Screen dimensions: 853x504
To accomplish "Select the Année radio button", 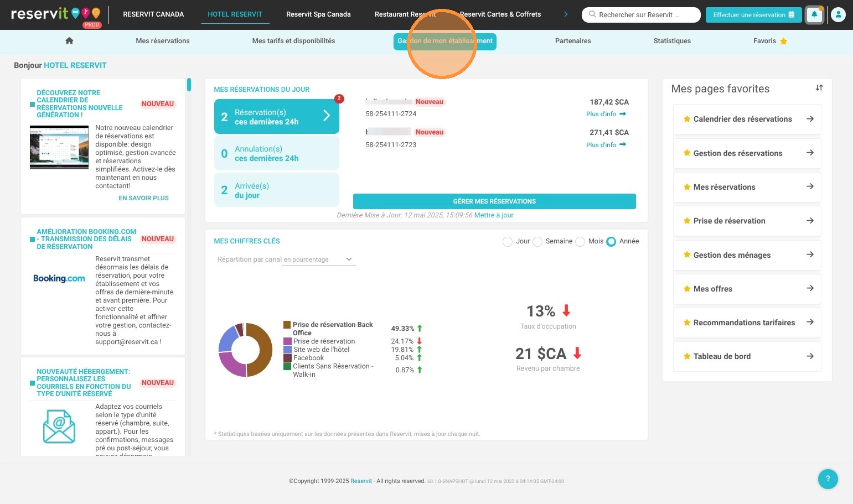I will click(x=611, y=242).
